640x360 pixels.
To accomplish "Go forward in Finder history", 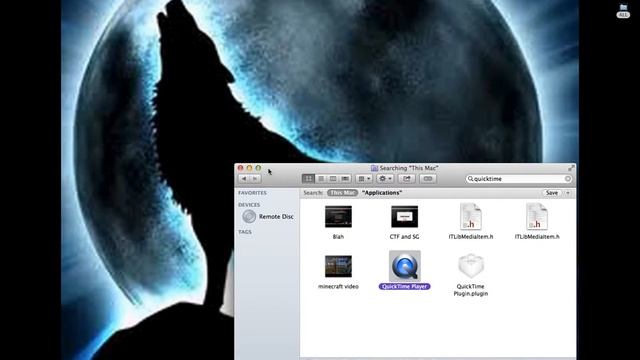I will 256,179.
